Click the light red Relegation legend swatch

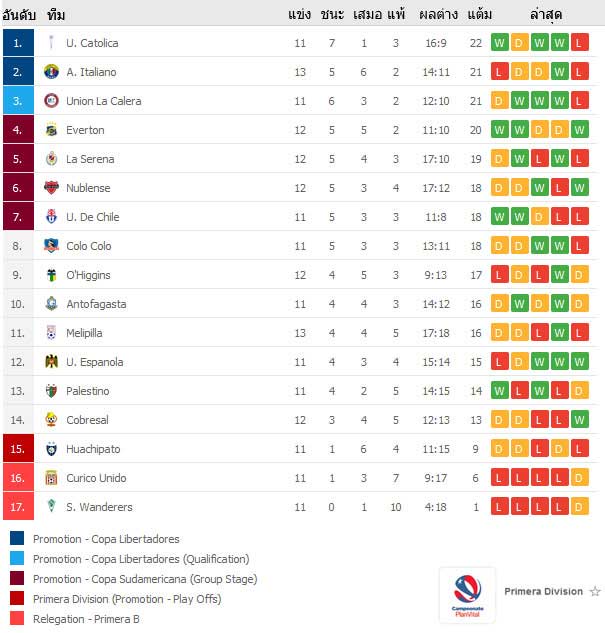17,618
